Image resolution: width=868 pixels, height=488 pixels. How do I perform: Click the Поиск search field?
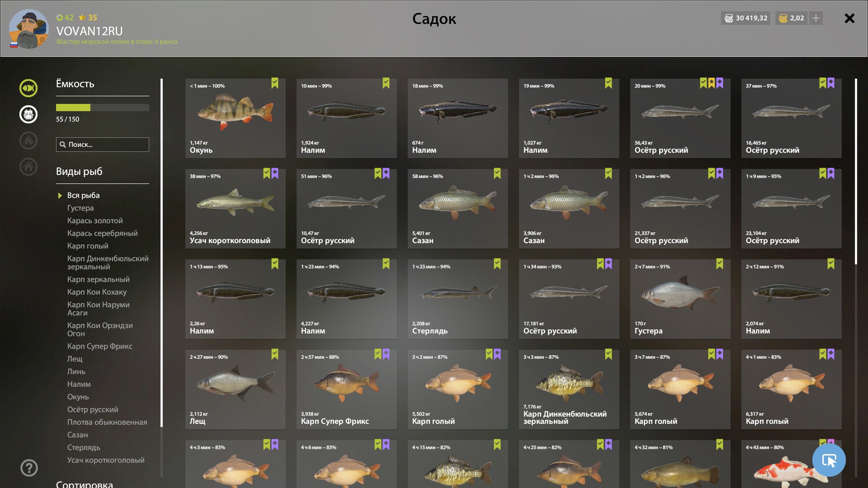[103, 145]
